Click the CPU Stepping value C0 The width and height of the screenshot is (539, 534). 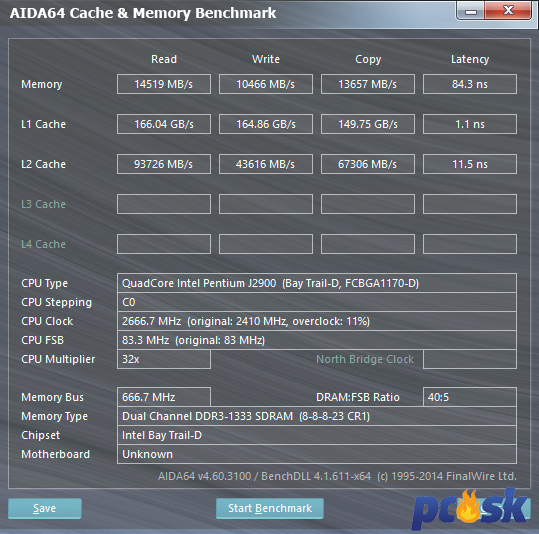click(317, 302)
